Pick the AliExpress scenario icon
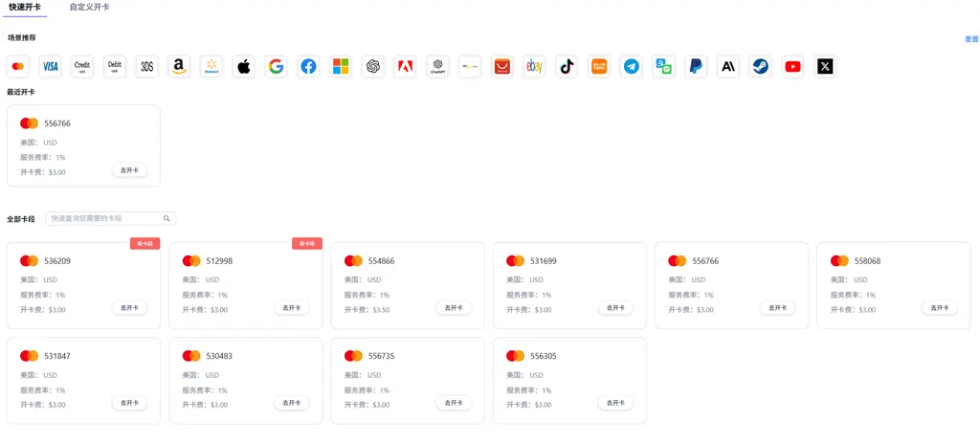This screenshot has height=444, width=980. (502, 66)
